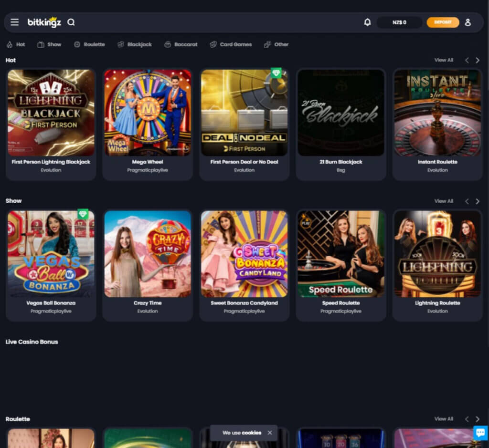Click green diamond badge on Deal or No Deal

tap(276, 73)
